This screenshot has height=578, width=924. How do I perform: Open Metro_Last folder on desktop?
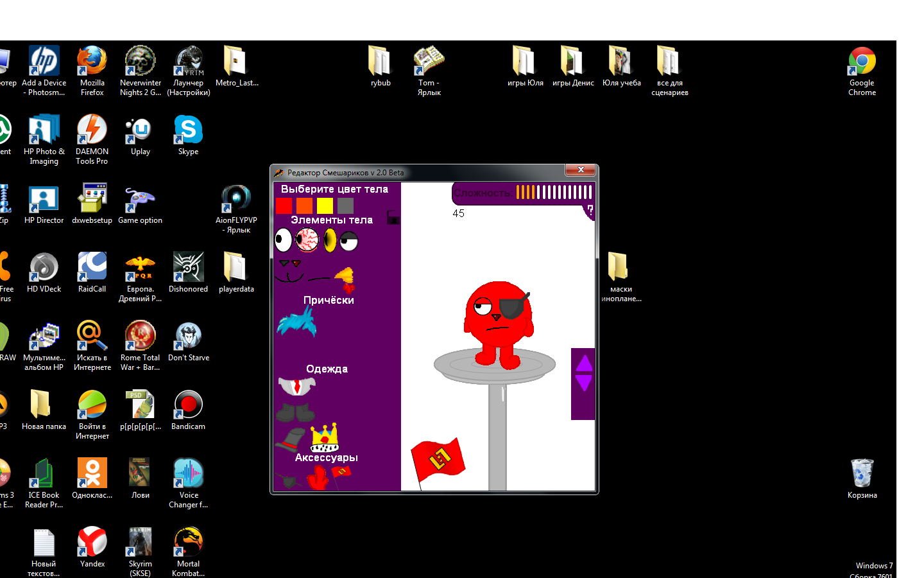point(236,66)
